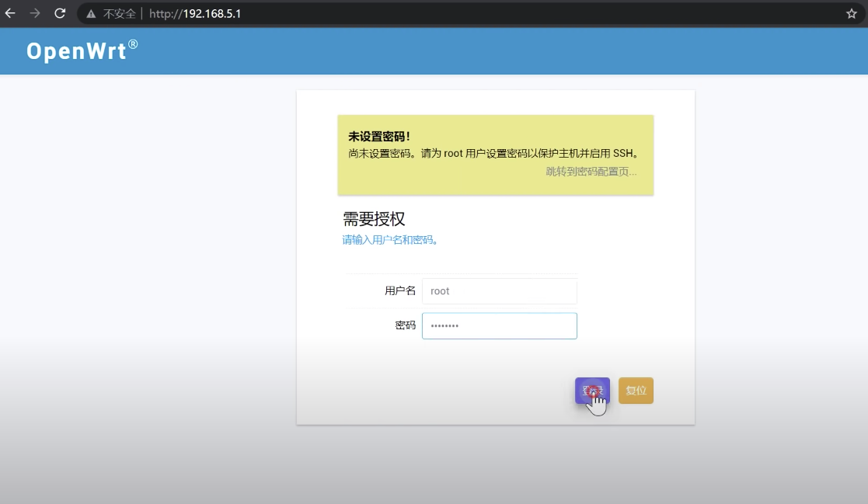Click the 不安全 security label

click(x=120, y=14)
